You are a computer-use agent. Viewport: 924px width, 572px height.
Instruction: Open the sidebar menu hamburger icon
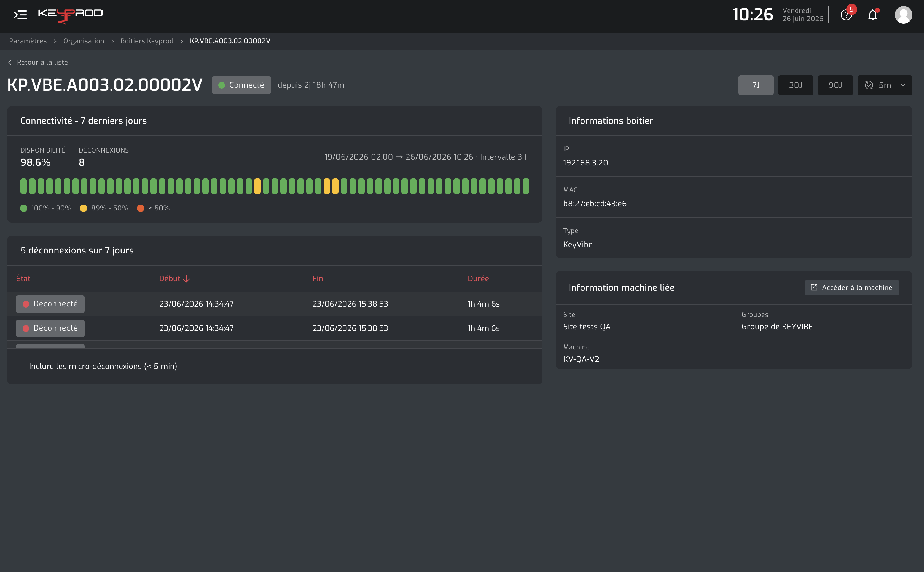click(20, 15)
